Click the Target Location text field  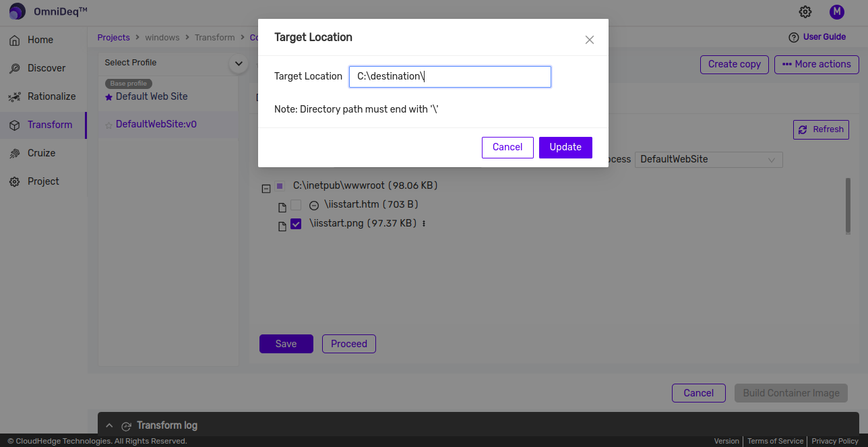coord(449,77)
